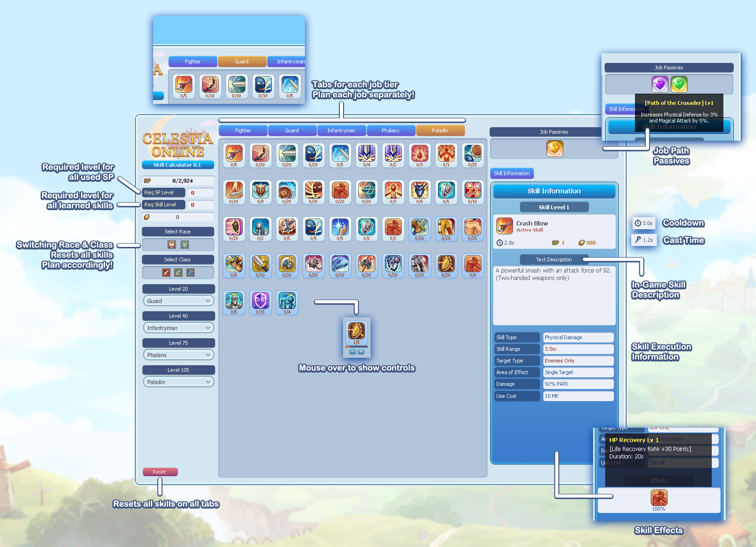Choose the green bow class icon
Screen dimensions: 756x547
pos(178,273)
